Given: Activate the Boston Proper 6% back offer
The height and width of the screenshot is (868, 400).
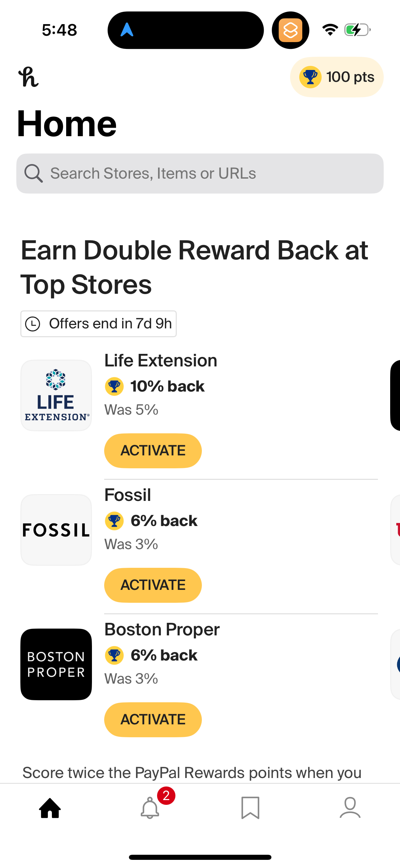Looking at the screenshot, I should tap(153, 720).
